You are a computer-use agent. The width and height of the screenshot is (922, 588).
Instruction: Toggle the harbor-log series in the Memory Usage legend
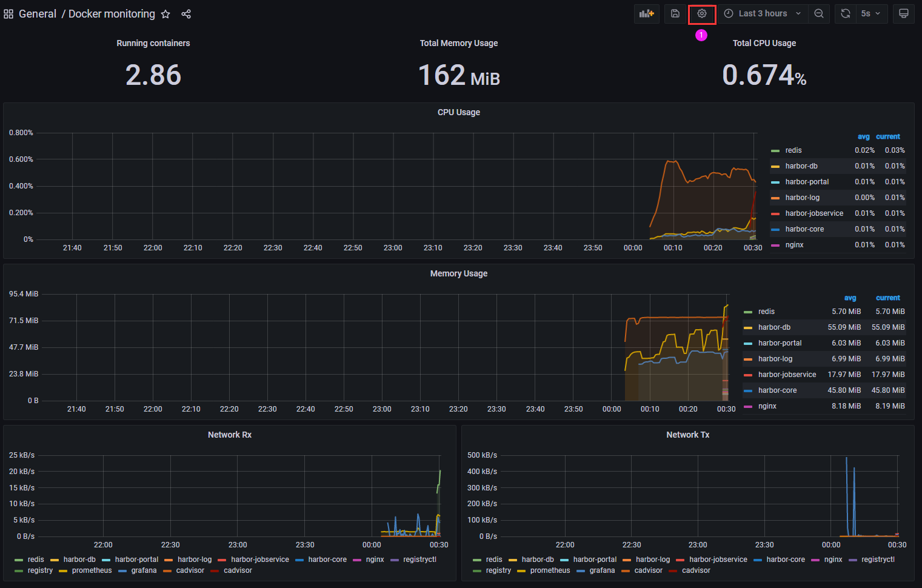[x=775, y=359]
